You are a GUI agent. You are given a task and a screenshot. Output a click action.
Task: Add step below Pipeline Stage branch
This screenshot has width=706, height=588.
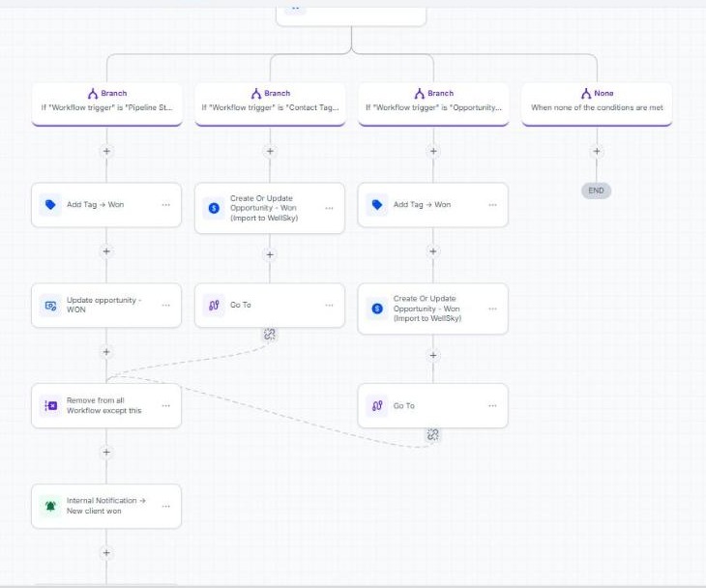coord(106,151)
